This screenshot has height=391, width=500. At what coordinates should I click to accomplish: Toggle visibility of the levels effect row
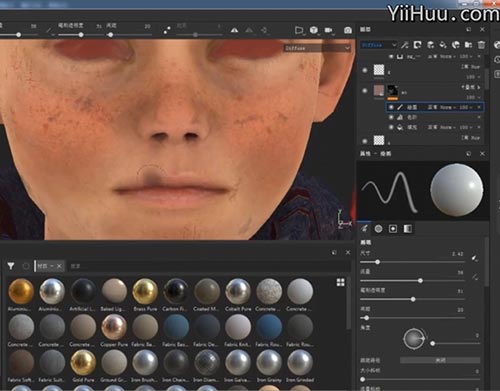coord(391,117)
